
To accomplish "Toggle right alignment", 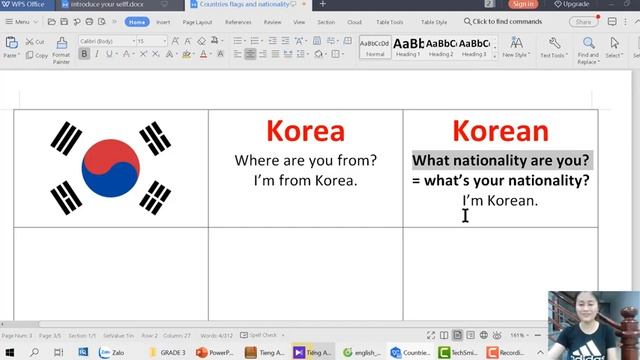I will pos(263,54).
